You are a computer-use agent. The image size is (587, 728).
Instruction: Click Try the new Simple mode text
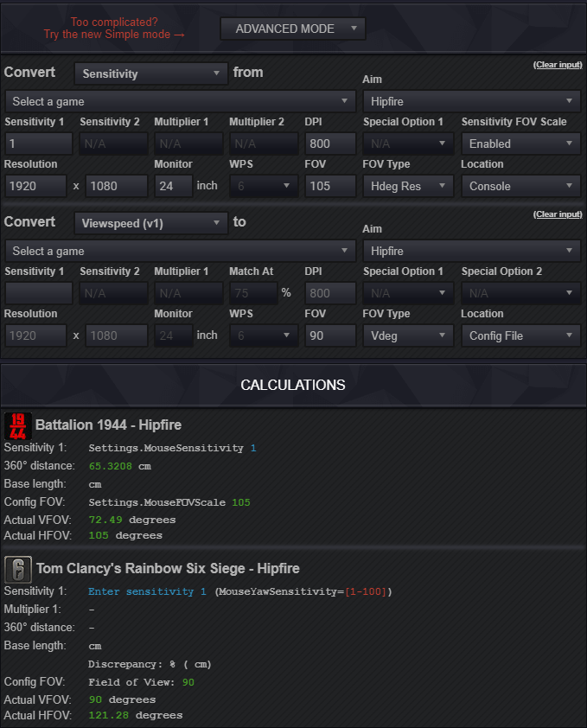click(x=114, y=35)
